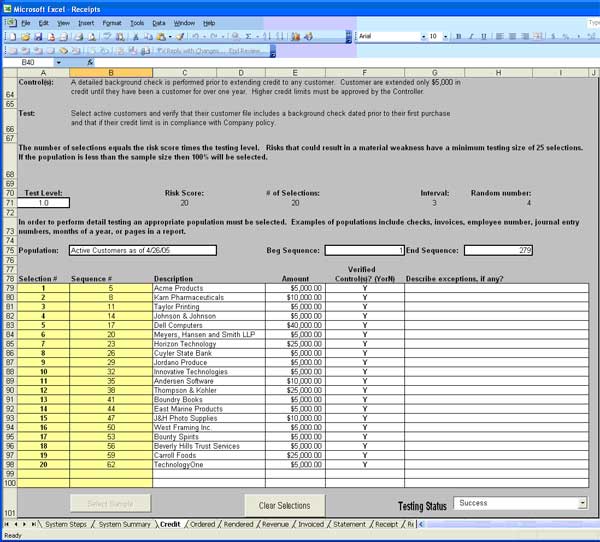Run the Spelling check icon

[x=108, y=37]
